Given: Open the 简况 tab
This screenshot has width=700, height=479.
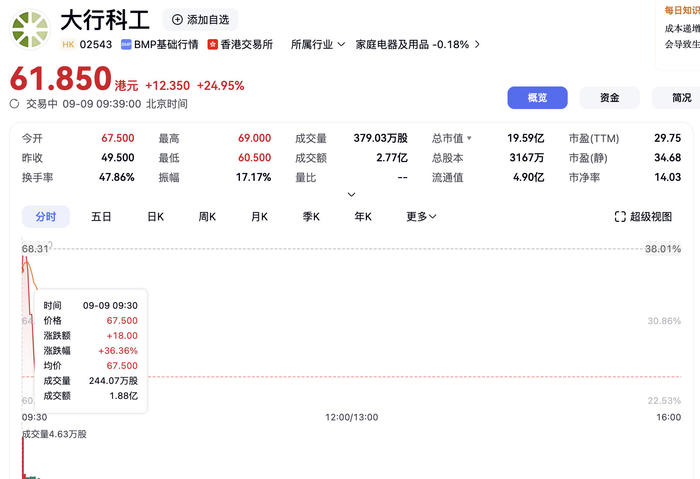Looking at the screenshot, I should [680, 97].
